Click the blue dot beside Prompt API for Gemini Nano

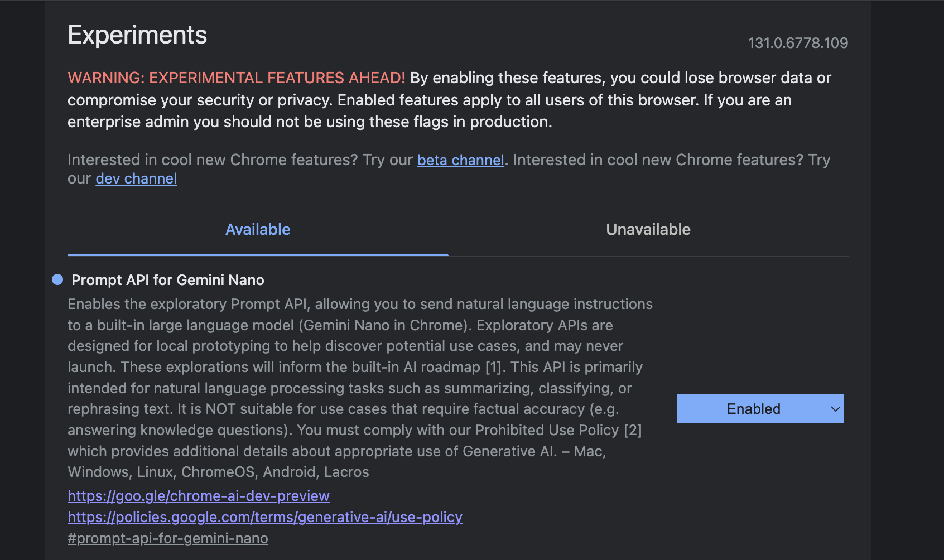coord(57,279)
